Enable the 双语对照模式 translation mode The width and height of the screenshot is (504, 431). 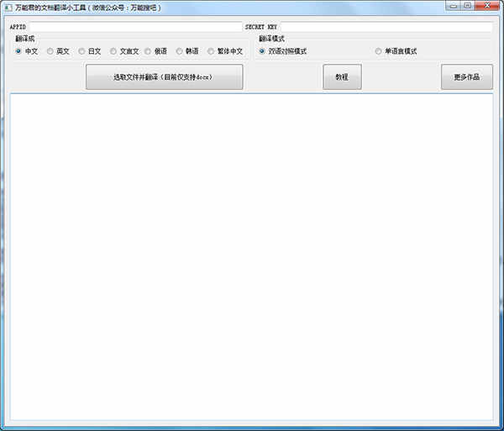283,51
